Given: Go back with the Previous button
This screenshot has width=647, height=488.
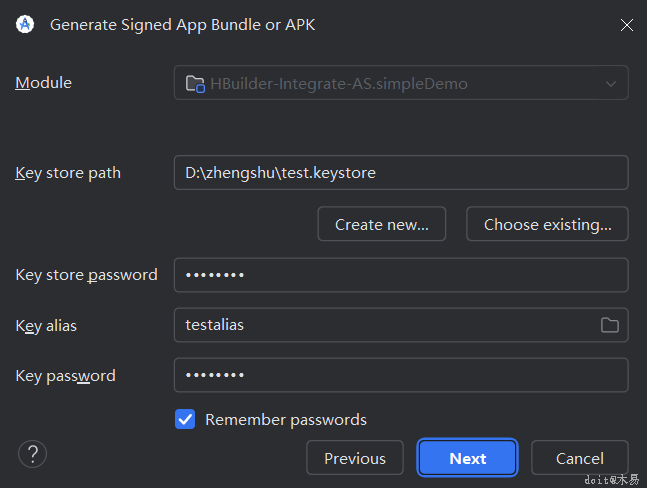Looking at the screenshot, I should [x=354, y=459].
